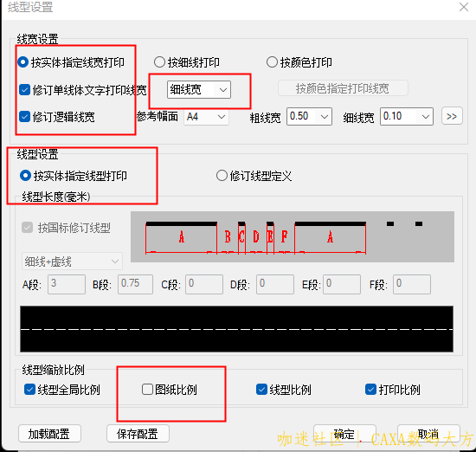Click disabled 按颜色指定打印线宽 button
Screen dimensions: 476x452
point(343,88)
